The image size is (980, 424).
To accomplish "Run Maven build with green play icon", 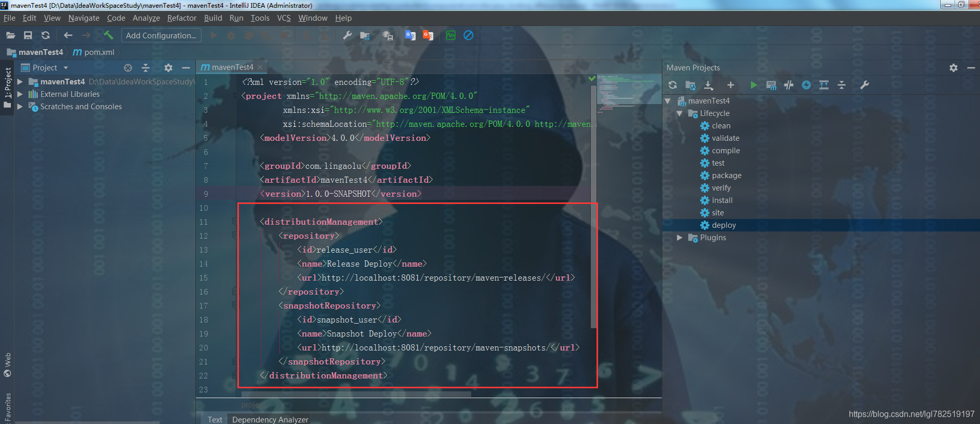I will 754,85.
